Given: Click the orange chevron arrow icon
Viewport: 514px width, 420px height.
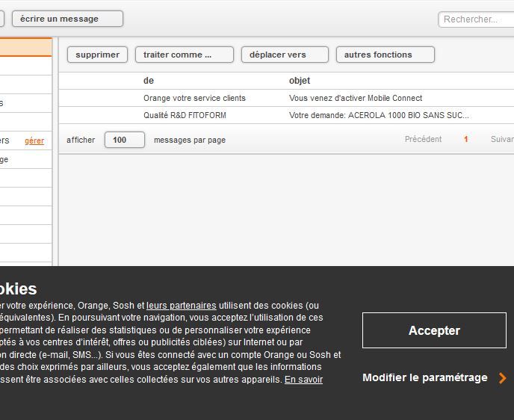Looking at the screenshot, I should click(502, 378).
